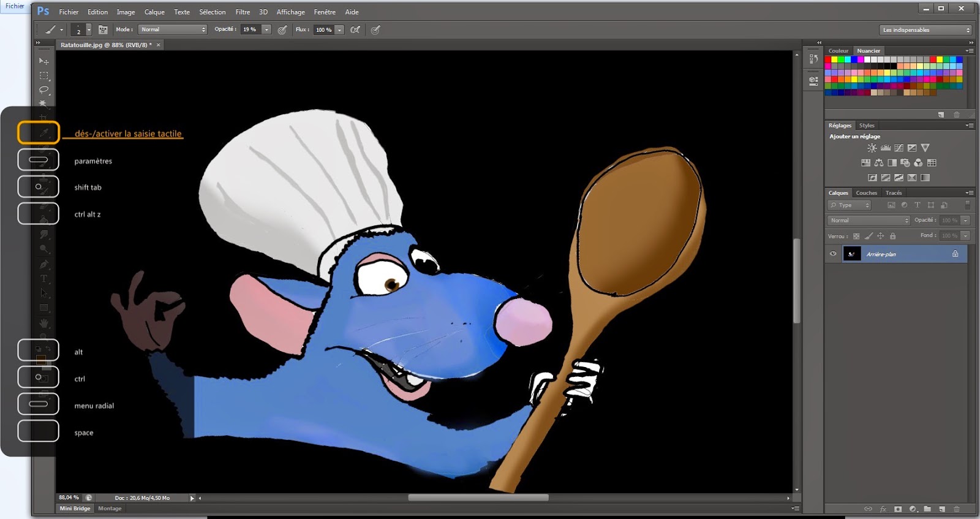Add a Black & White adjustment
The image size is (980, 519).
[x=892, y=163]
